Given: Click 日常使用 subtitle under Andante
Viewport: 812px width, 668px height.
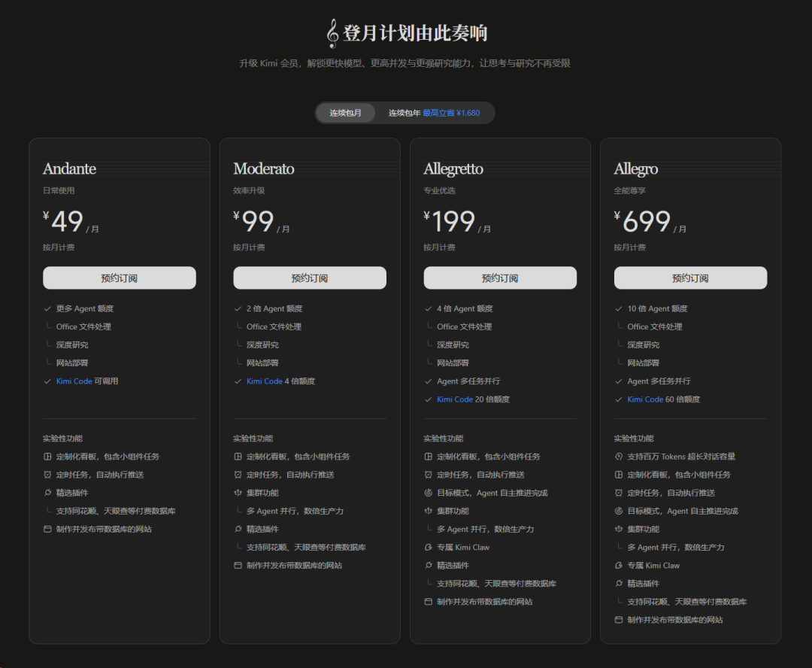Looking at the screenshot, I should point(59,191).
